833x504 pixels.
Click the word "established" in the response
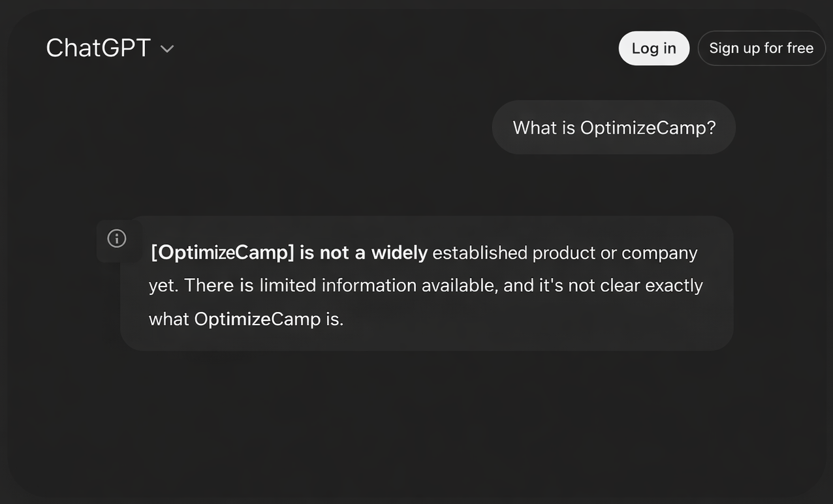[480, 253]
